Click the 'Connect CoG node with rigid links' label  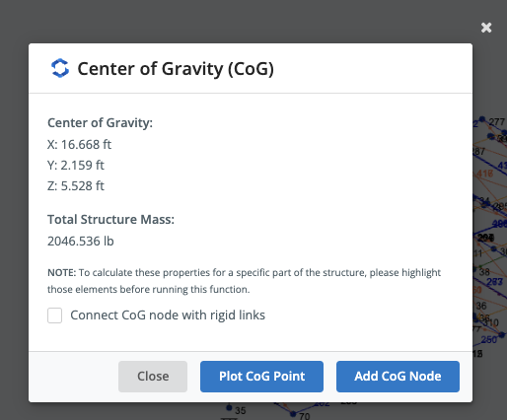pyautogui.click(x=168, y=315)
